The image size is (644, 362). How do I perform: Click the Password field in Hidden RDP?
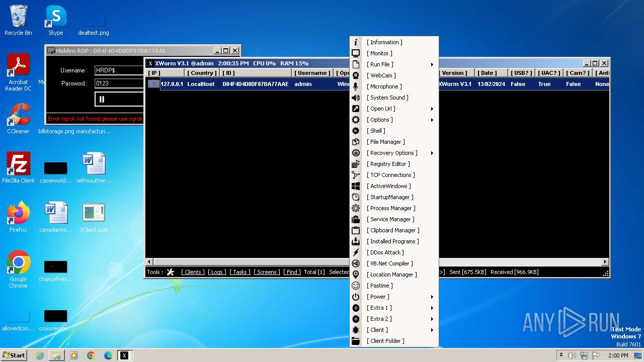coord(119,83)
